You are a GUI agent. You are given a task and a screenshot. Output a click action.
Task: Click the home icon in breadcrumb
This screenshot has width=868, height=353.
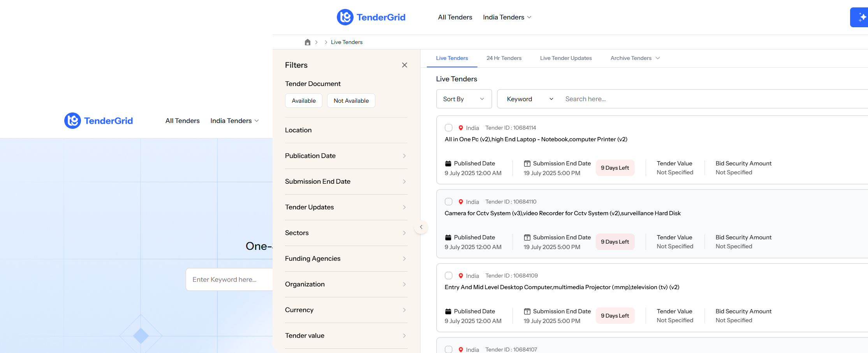click(307, 42)
